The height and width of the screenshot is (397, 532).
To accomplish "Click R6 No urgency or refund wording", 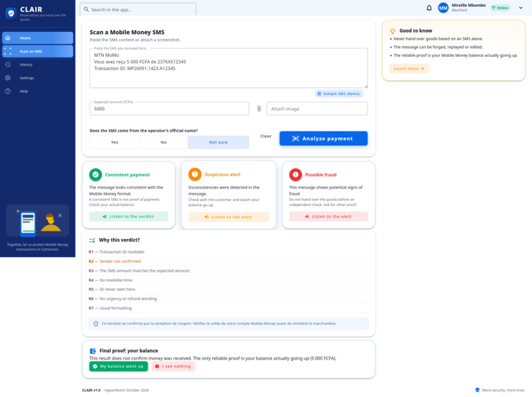I will click(228, 299).
